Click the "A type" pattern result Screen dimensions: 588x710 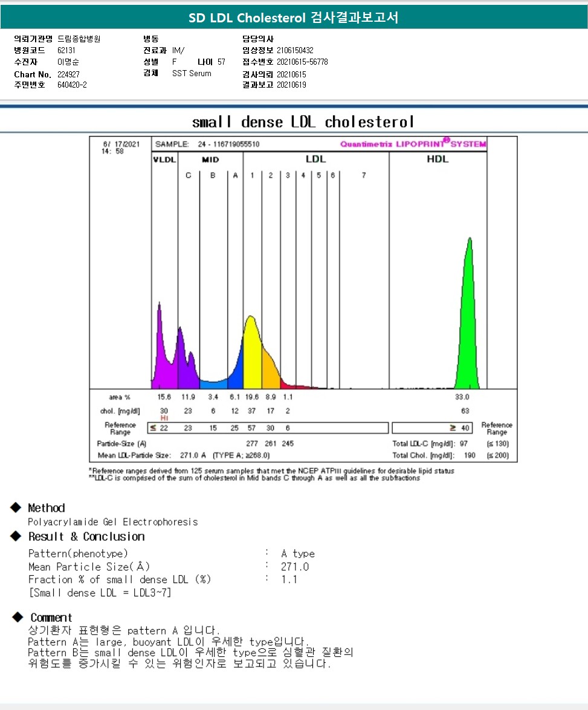(x=297, y=553)
